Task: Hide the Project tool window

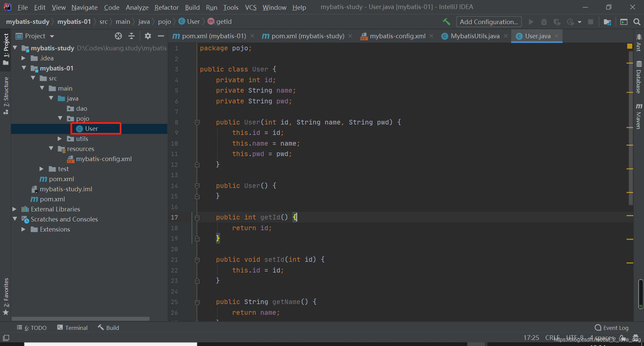Action: pyautogui.click(x=161, y=36)
